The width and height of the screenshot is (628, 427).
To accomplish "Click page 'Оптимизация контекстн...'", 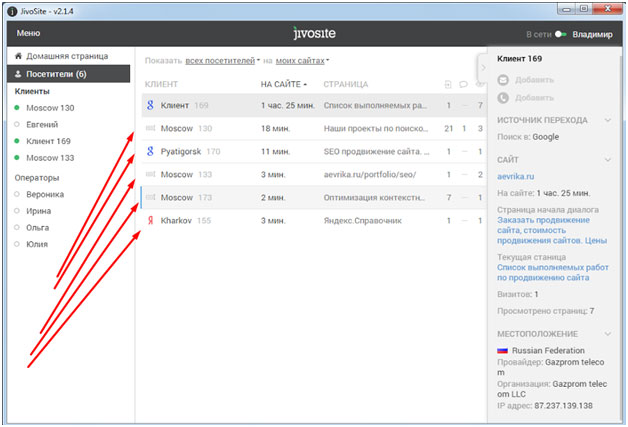I will click(x=374, y=197).
